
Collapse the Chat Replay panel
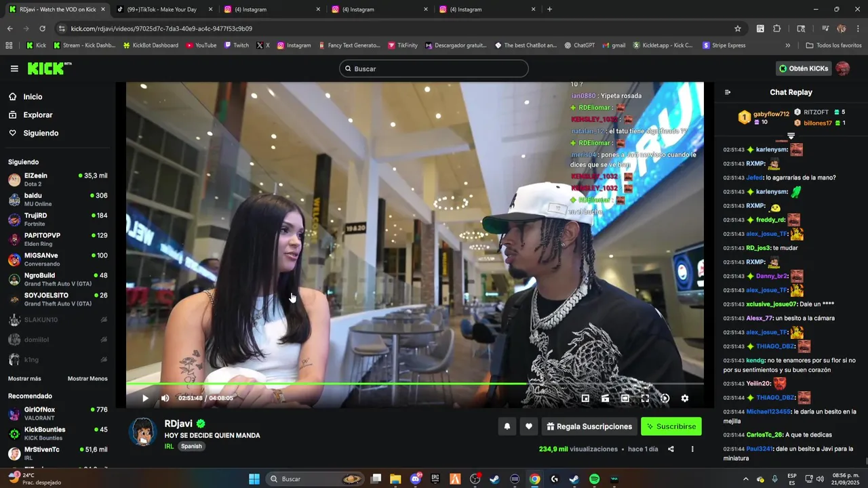click(728, 92)
